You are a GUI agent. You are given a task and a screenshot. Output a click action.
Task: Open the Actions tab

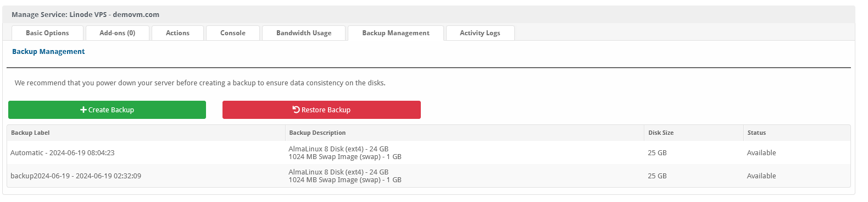tap(177, 33)
